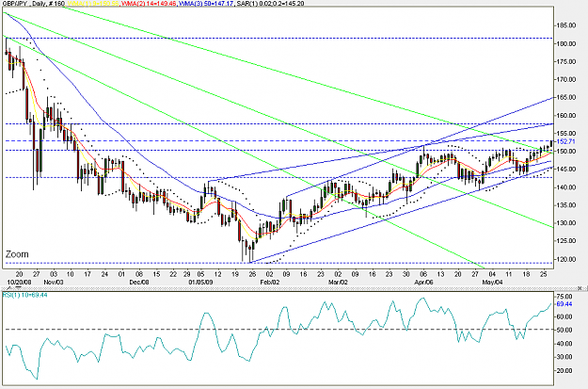Click the yellow WMA(1) 9 indicator label
Image resolution: width=588 pixels, height=389 pixels.
click(x=93, y=4)
